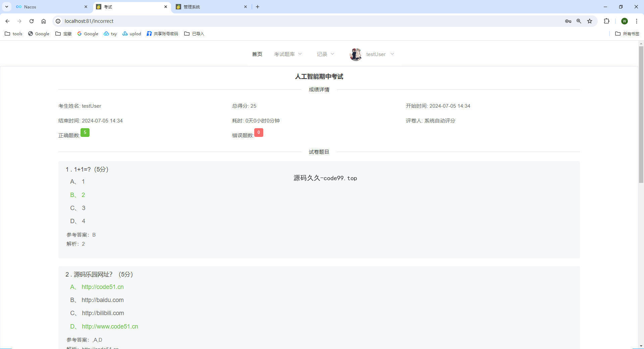This screenshot has height=349, width=644.
Task: Close the 管理系统 tab
Action: pos(246,7)
